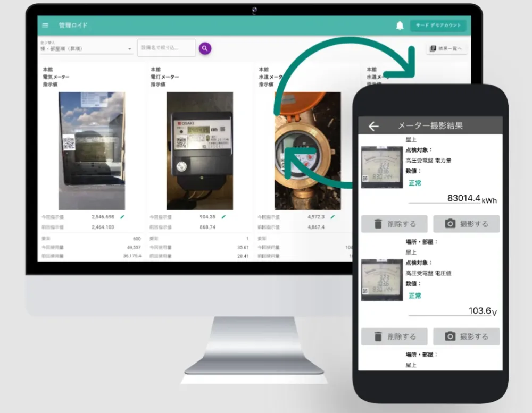This screenshot has height=413, width=532.
Task: Tap the 高圧受電盤 電力量 meter thumbnail
Action: (381, 167)
